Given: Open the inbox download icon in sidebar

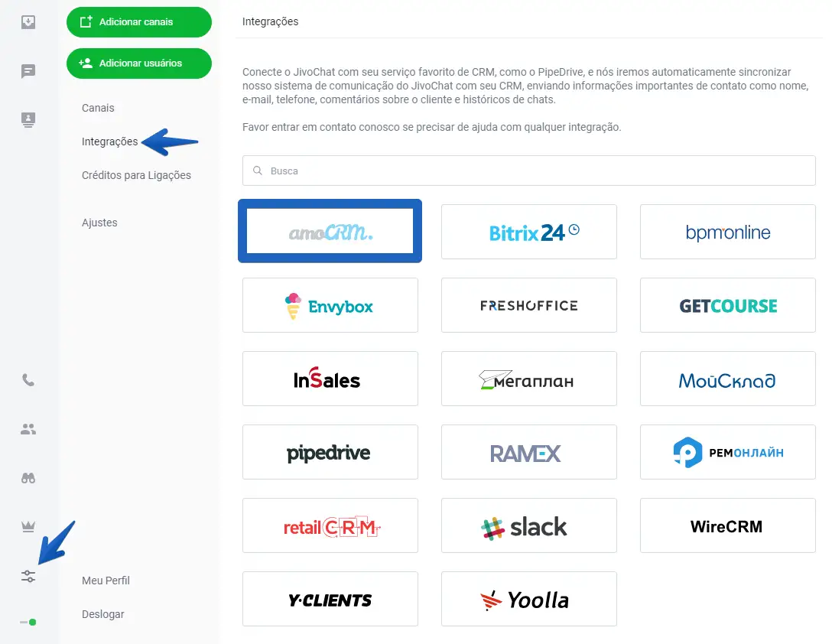Looking at the screenshot, I should click(28, 22).
